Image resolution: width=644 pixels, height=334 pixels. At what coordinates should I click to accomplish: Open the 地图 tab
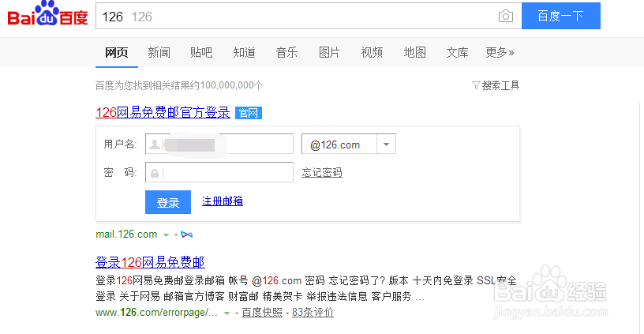pyautogui.click(x=414, y=52)
